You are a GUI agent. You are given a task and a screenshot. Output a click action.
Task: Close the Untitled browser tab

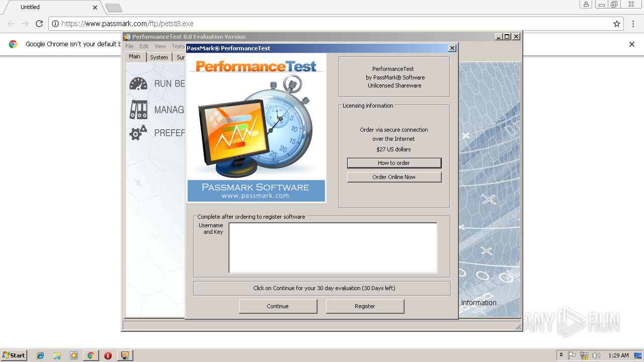[x=95, y=8]
